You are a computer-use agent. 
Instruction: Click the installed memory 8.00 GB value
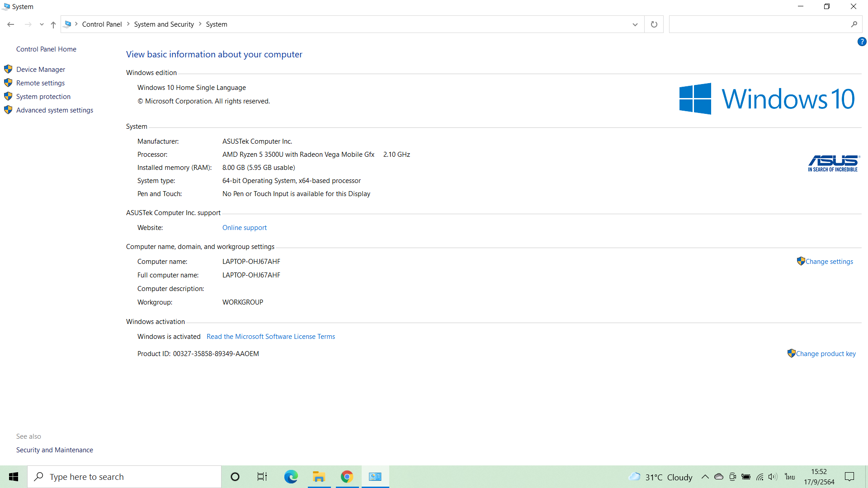pyautogui.click(x=259, y=168)
